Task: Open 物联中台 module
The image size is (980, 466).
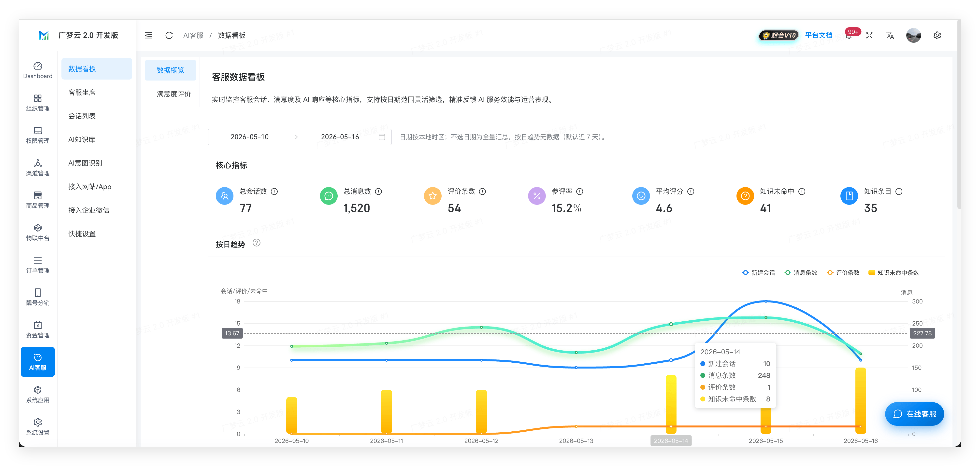Action: pyautogui.click(x=38, y=232)
